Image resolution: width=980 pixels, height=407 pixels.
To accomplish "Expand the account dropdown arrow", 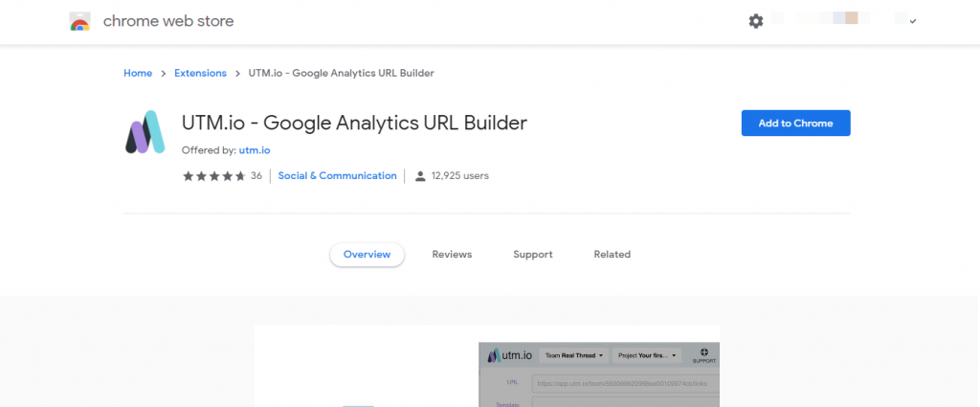I will 913,21.
